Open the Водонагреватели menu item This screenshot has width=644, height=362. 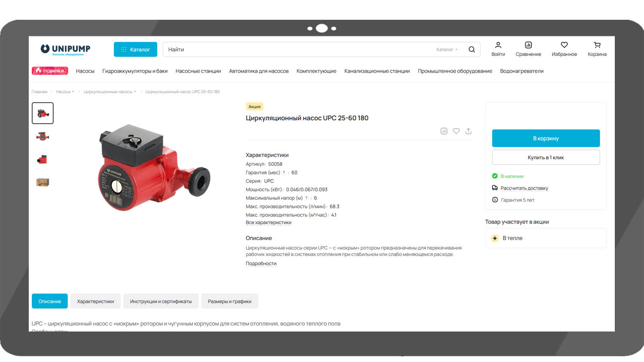(522, 71)
